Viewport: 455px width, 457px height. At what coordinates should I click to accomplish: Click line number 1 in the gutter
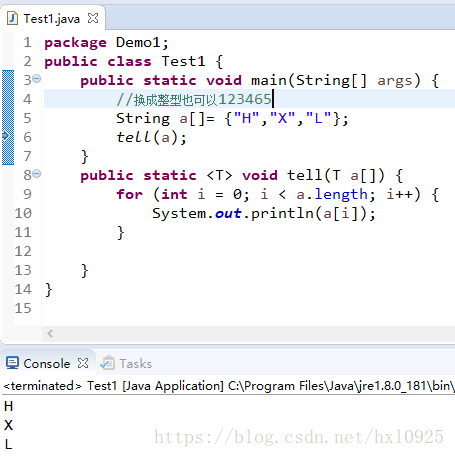coord(27,42)
